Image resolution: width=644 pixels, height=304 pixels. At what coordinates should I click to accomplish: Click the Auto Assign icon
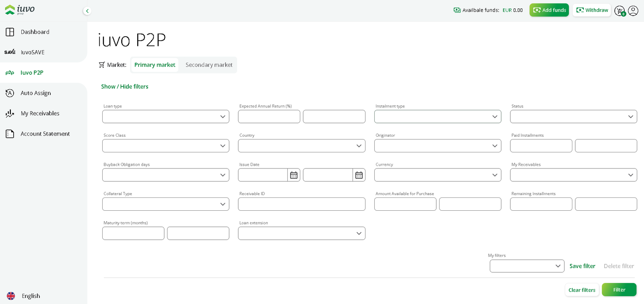click(10, 93)
